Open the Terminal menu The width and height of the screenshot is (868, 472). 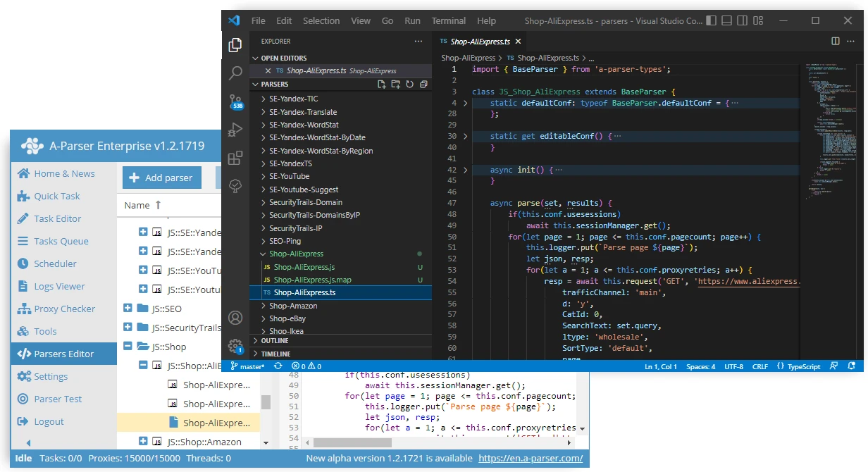tap(448, 20)
